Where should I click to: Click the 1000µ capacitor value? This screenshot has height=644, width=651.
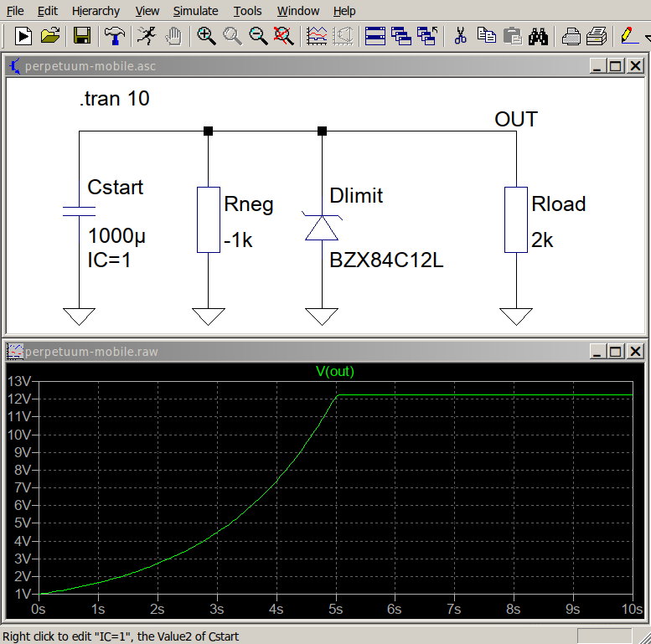(116, 236)
